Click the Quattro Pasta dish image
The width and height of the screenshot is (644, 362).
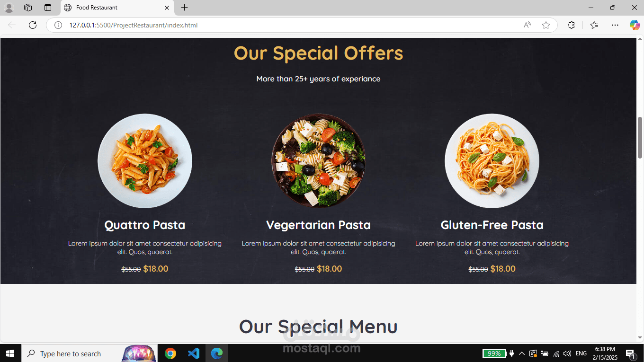(x=145, y=161)
